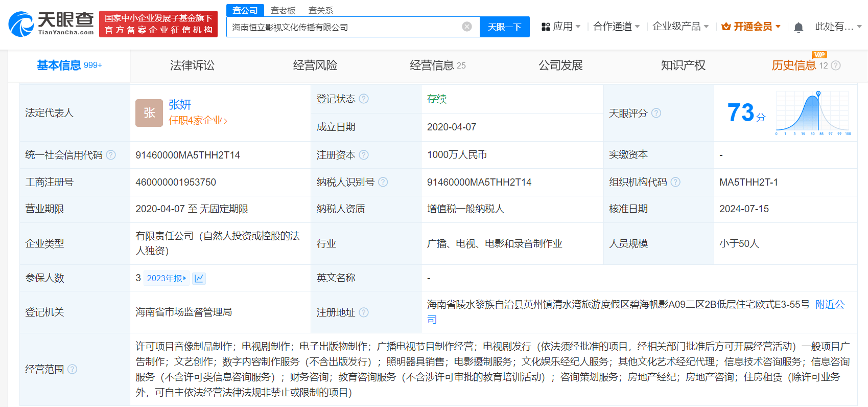Click help icon beside 经营范围
This screenshot has height=407, width=868.
click(x=72, y=369)
